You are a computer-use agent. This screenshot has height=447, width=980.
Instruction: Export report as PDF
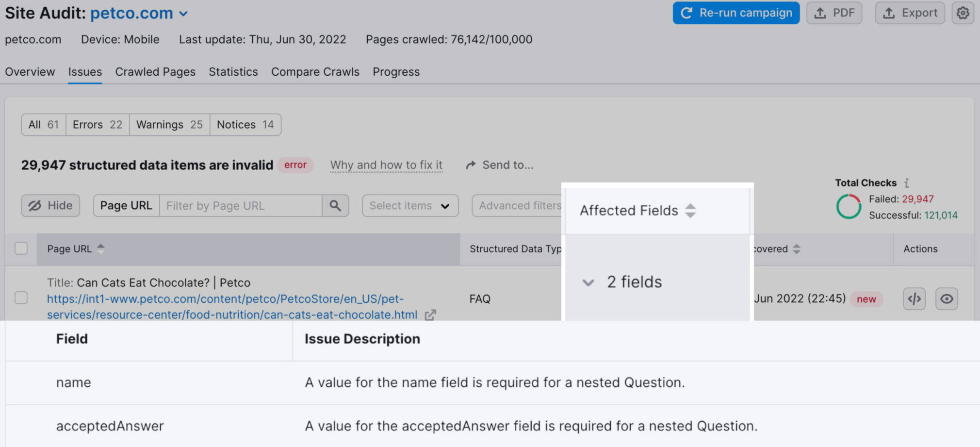pyautogui.click(x=834, y=13)
